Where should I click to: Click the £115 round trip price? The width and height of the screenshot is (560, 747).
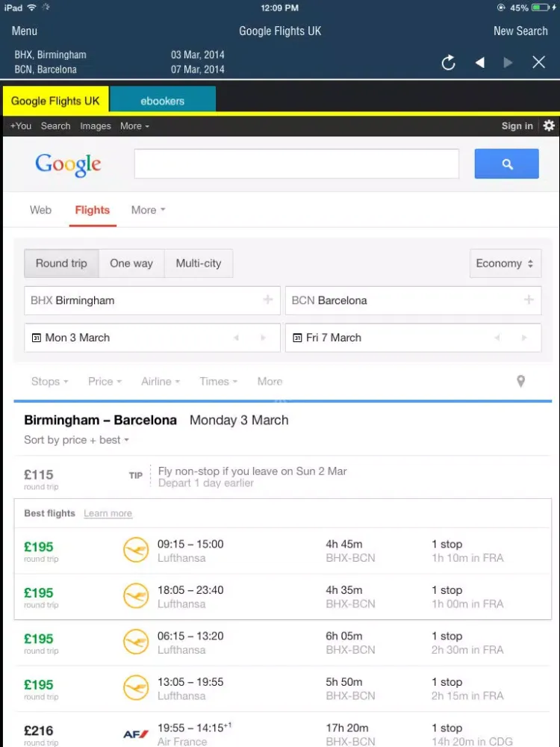click(x=41, y=478)
